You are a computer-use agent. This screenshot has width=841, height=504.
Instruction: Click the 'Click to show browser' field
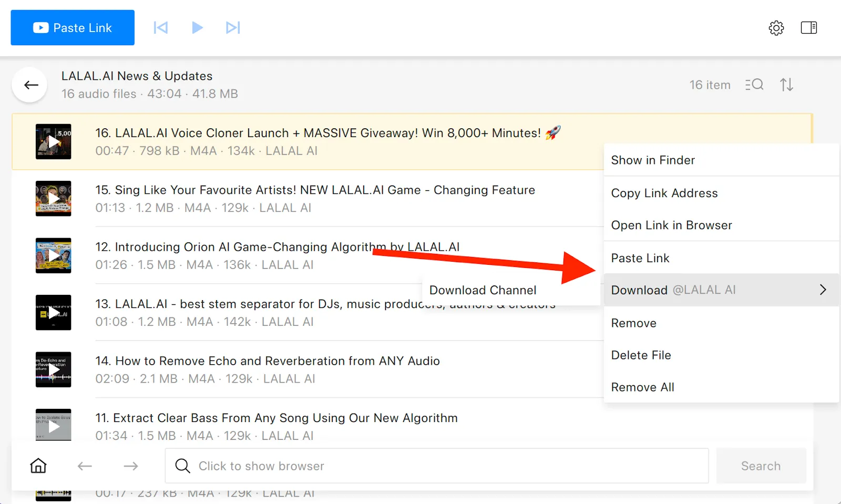tap(437, 466)
